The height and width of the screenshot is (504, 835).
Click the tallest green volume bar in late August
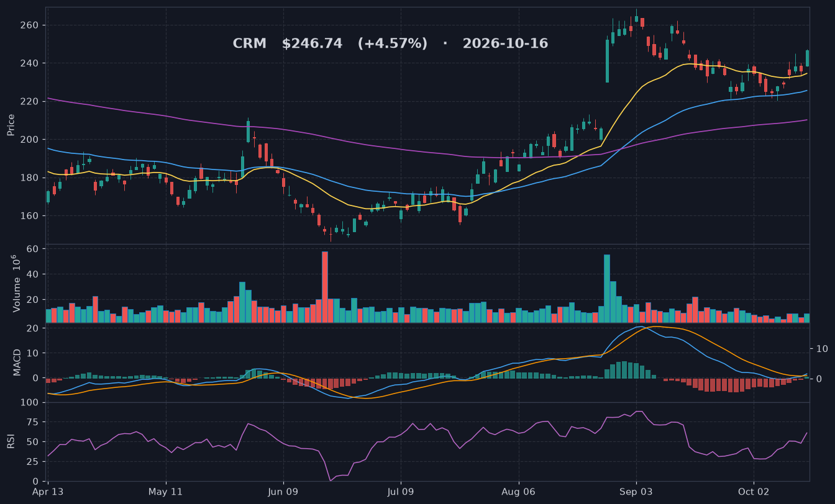click(x=606, y=289)
